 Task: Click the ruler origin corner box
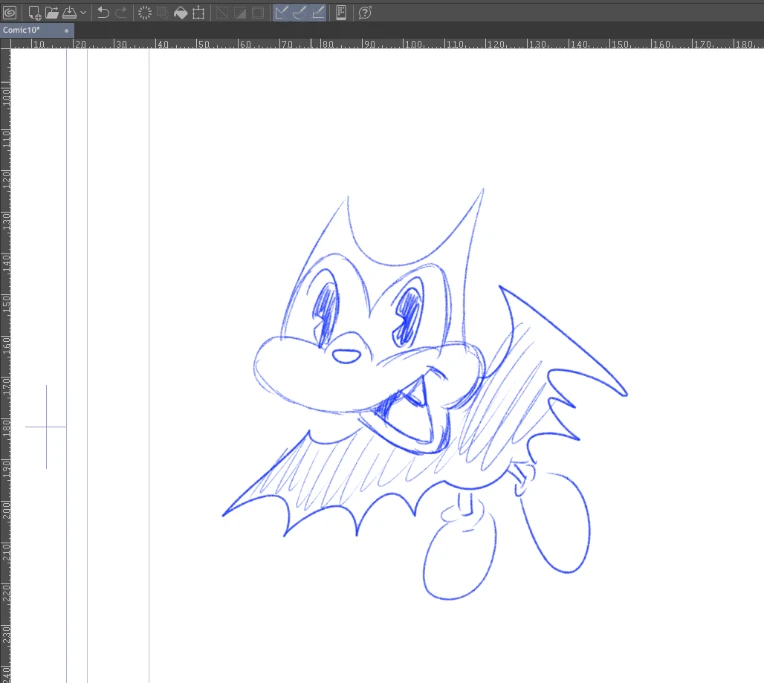[5, 43]
